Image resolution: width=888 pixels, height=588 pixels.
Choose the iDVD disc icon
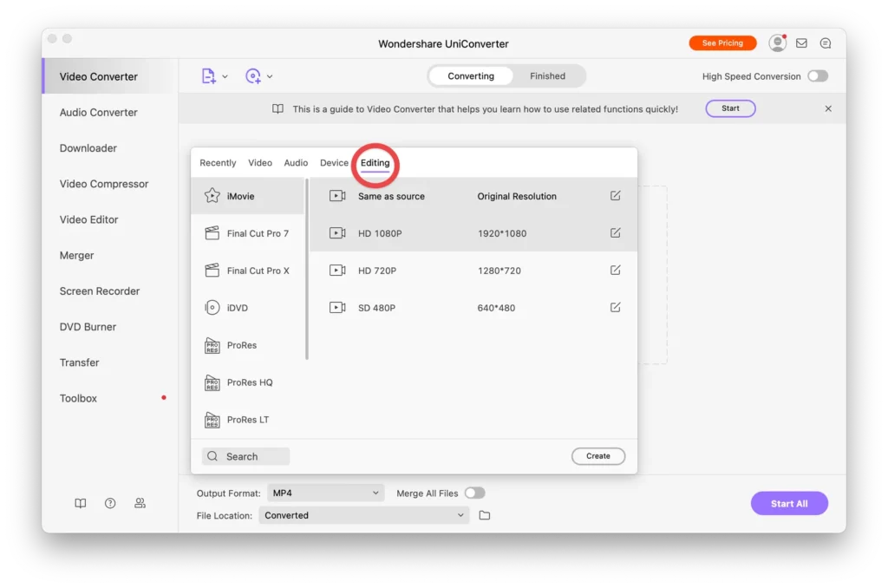coord(212,308)
